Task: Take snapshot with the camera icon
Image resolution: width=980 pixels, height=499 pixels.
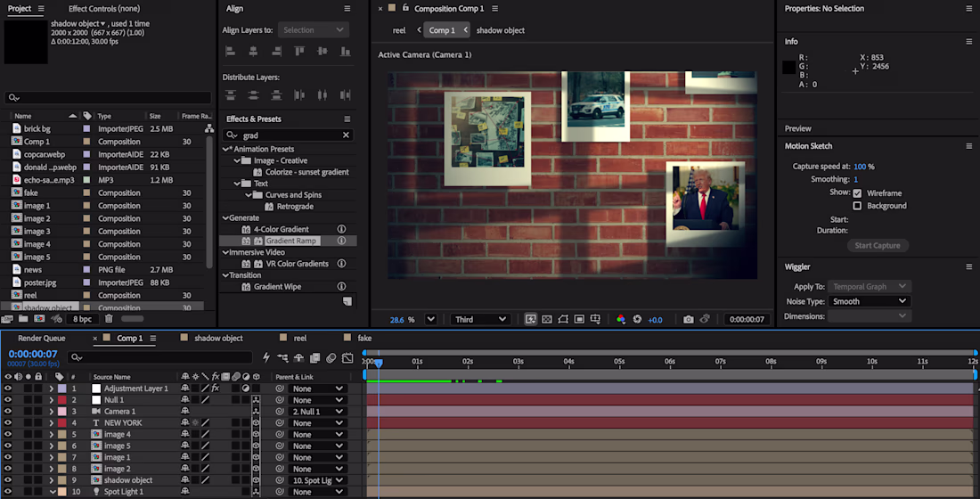Action: coord(688,319)
